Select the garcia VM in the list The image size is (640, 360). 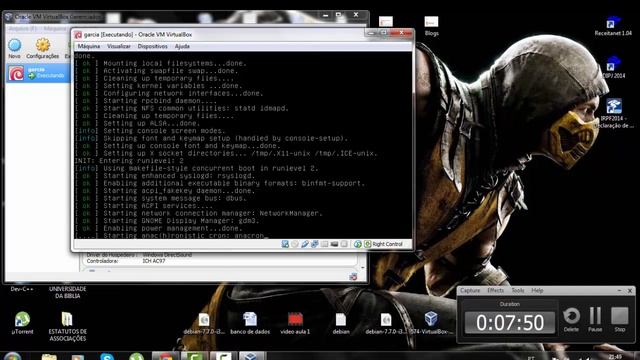[x=38, y=73]
